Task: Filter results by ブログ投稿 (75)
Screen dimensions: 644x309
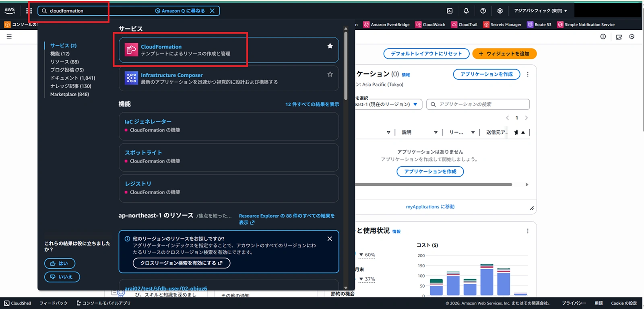Action: [x=67, y=70]
